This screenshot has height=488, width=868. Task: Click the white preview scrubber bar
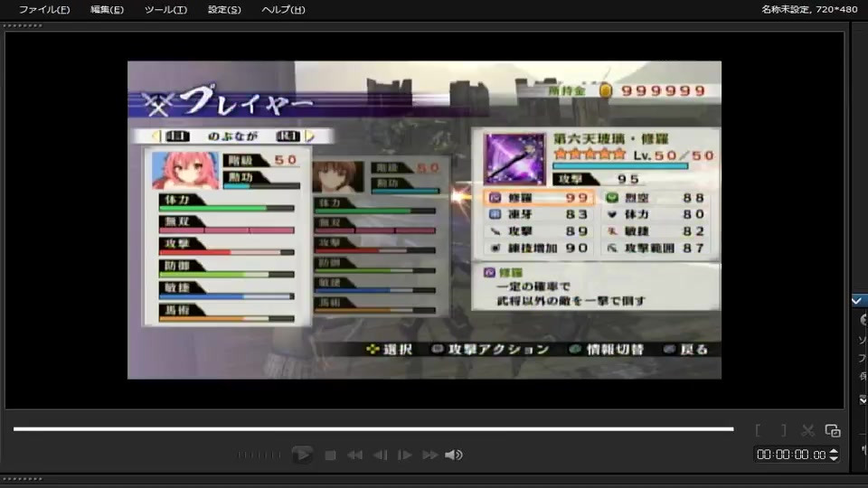373,428
